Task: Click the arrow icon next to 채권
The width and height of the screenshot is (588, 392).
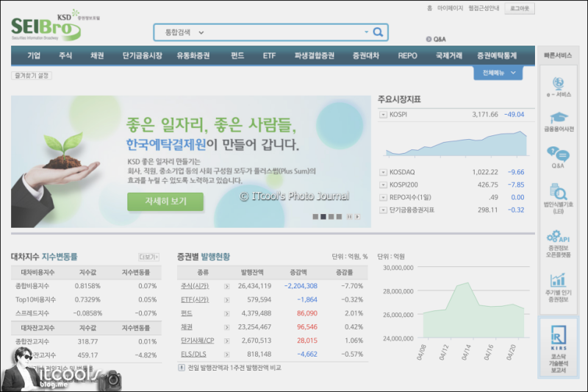Action: [x=227, y=327]
